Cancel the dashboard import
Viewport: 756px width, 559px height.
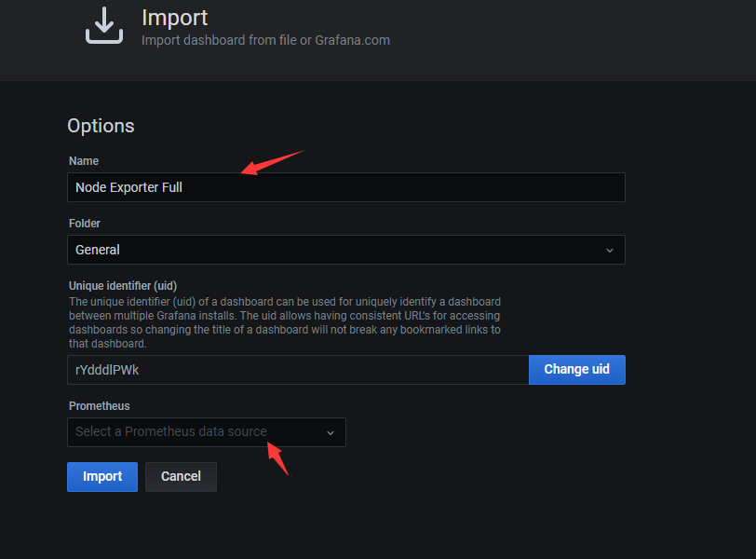181,477
